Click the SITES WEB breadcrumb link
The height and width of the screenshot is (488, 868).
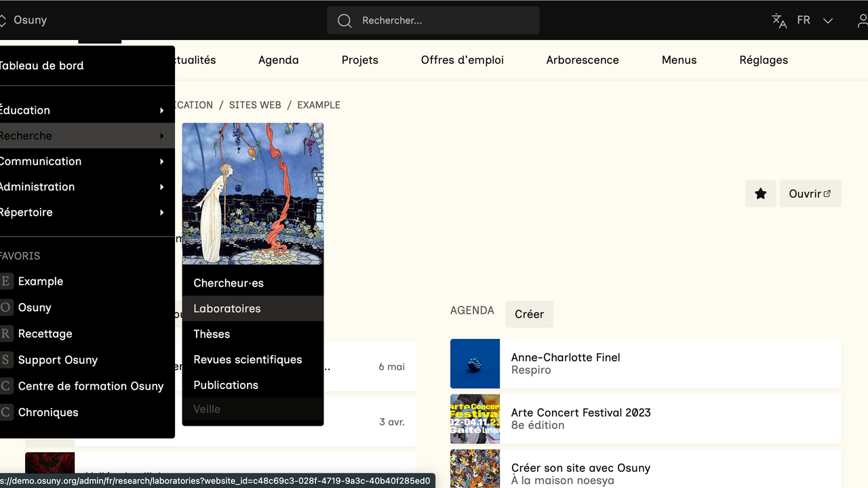click(255, 105)
